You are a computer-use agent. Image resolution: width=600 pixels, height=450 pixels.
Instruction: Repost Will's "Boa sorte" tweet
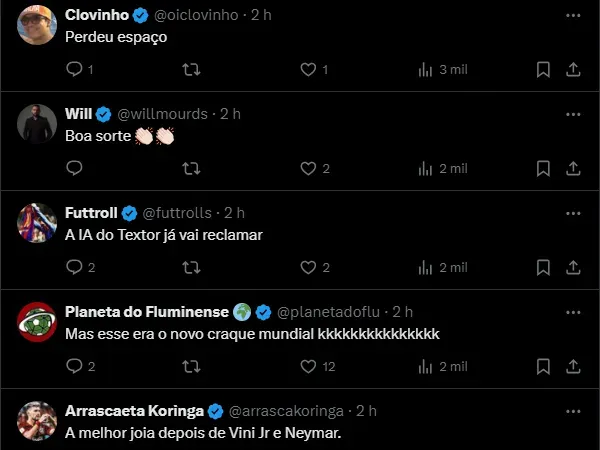tap(192, 168)
